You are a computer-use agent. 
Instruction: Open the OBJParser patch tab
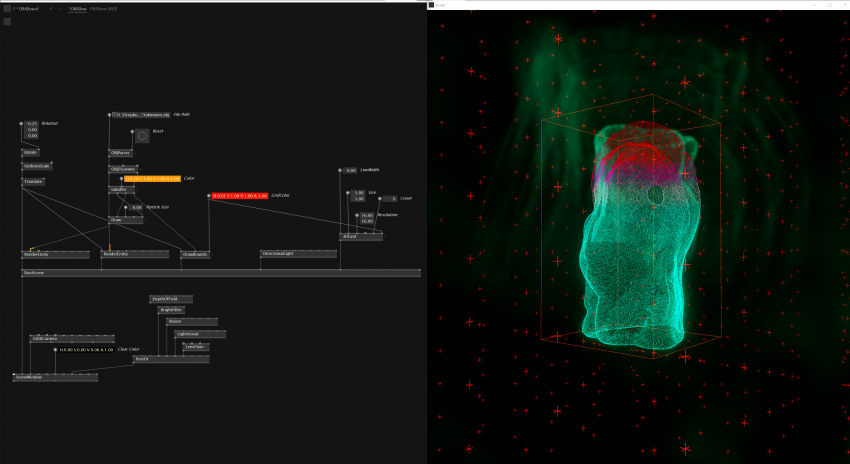click(104, 9)
